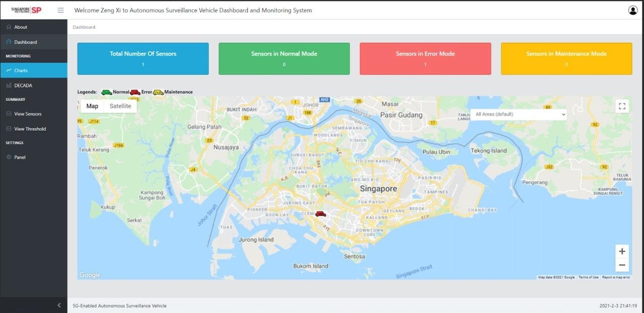Click the Tekong Island map label
The width and height of the screenshot is (644, 313).
(x=489, y=150)
